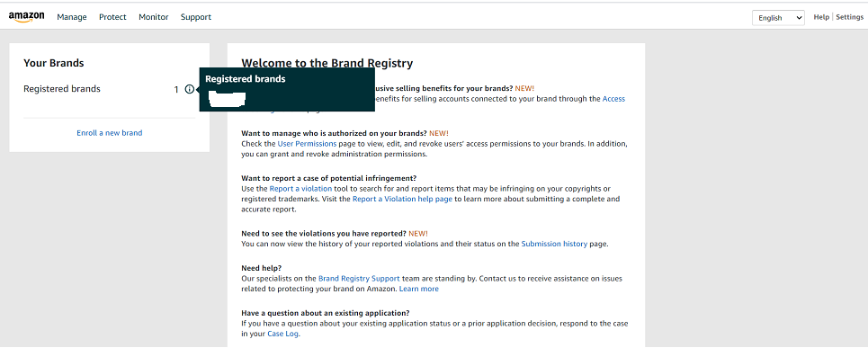Image resolution: width=868 pixels, height=348 pixels.
Task: Open the Submission history page link
Action: tap(554, 244)
